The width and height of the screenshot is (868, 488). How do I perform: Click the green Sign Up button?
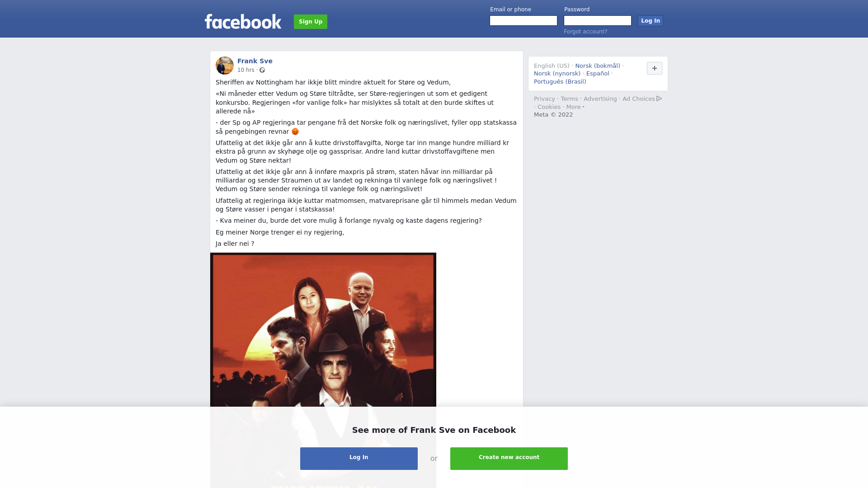tap(311, 22)
